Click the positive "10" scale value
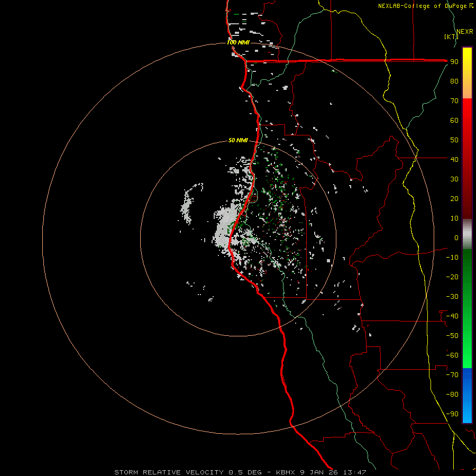Image resolution: width=476 pixels, height=476 pixels. (x=454, y=218)
